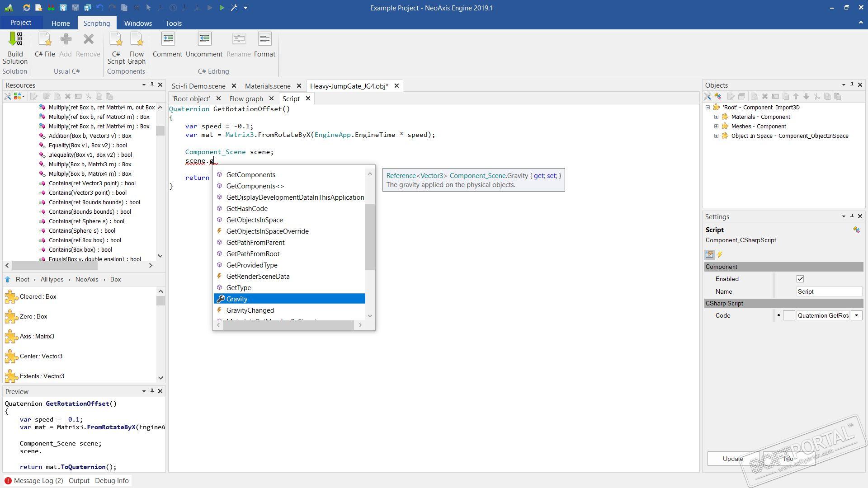
Task: Switch to the Windows ribbon tab
Action: click(138, 23)
